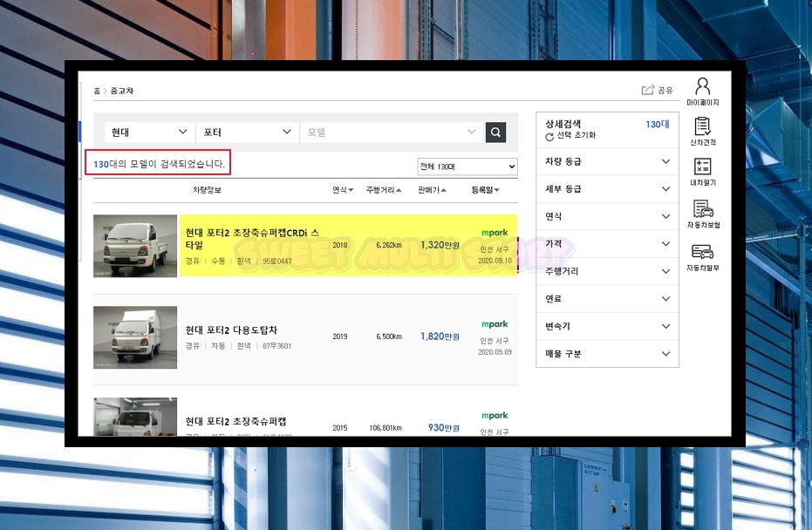Click the 930만원 price
The height and width of the screenshot is (530, 812).
tap(443, 427)
